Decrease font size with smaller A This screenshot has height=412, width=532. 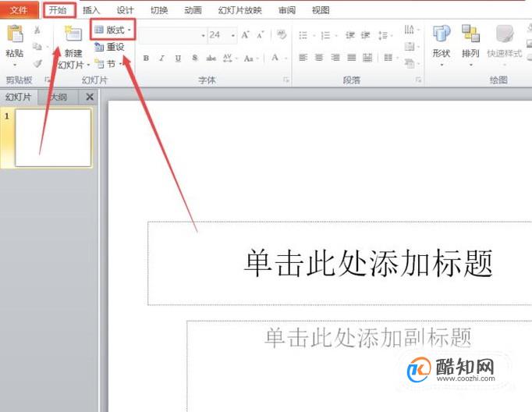(x=261, y=35)
